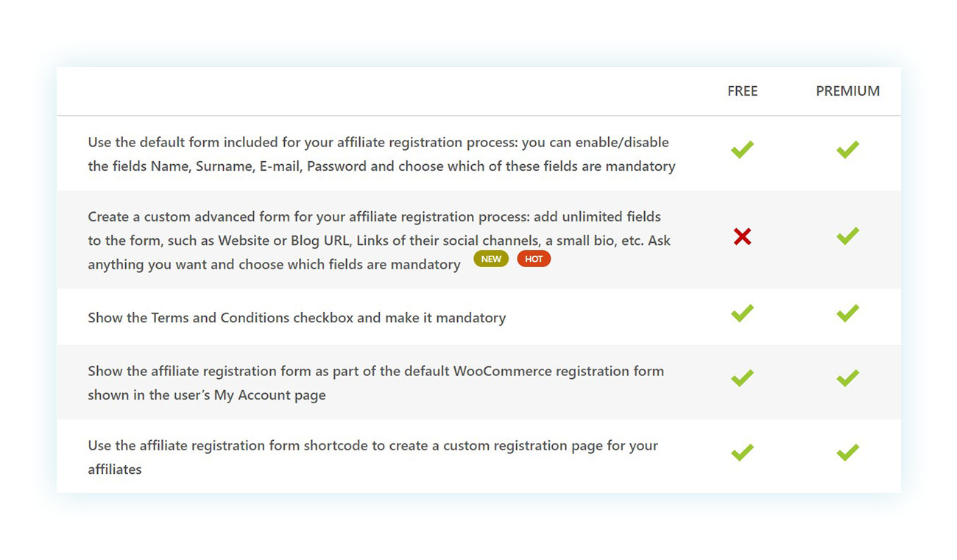Click the green NEW badge
Screen dimensions: 957x560
point(491,259)
